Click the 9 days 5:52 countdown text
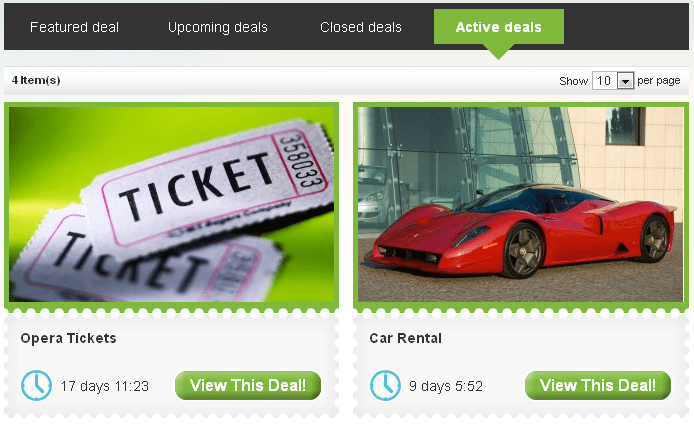694x424 pixels. 446,386
